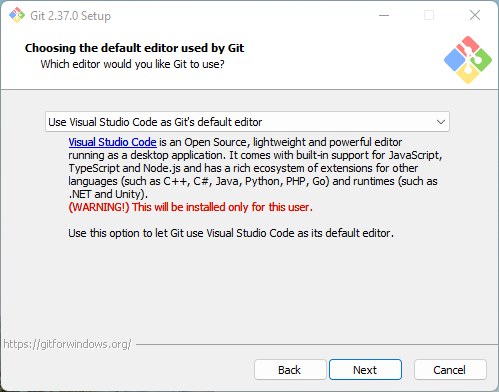This screenshot has width=499, height=392.
Task: Close the Git Setup window
Action: [475, 15]
